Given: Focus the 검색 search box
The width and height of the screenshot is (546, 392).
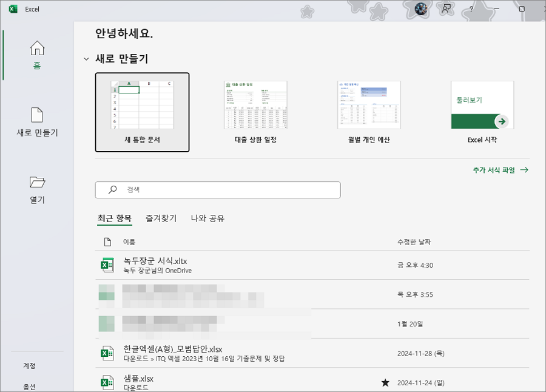Looking at the screenshot, I should pyautogui.click(x=218, y=190).
